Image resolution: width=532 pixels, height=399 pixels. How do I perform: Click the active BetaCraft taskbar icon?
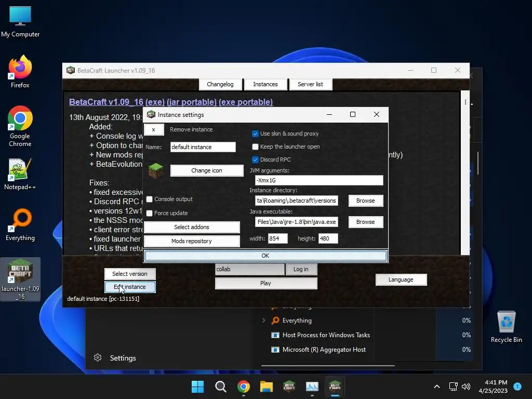335,387
